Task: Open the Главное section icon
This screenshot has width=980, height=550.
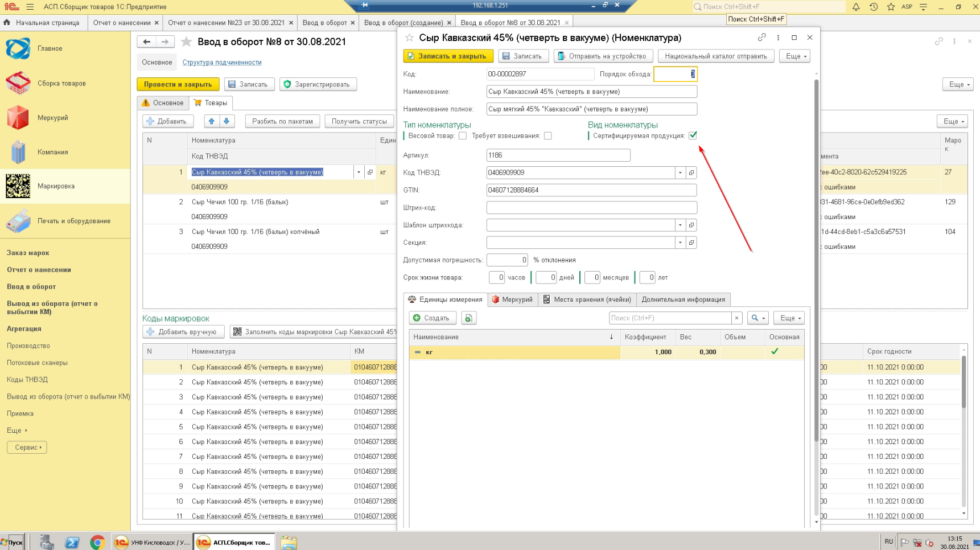Action: (x=18, y=48)
